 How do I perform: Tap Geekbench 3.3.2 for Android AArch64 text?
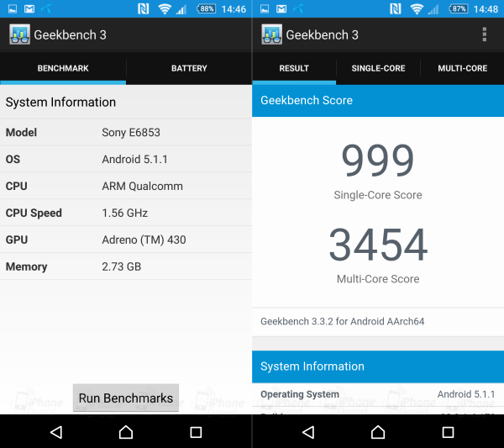343,321
